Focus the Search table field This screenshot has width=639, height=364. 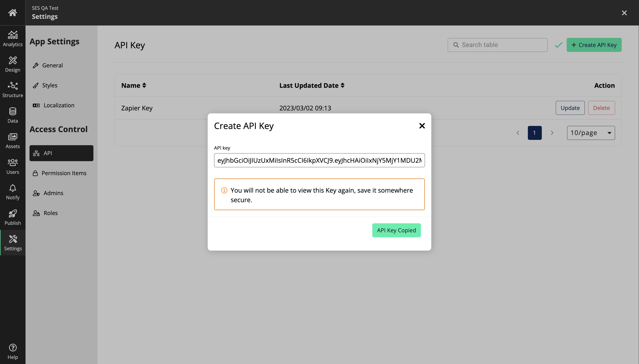(x=497, y=45)
